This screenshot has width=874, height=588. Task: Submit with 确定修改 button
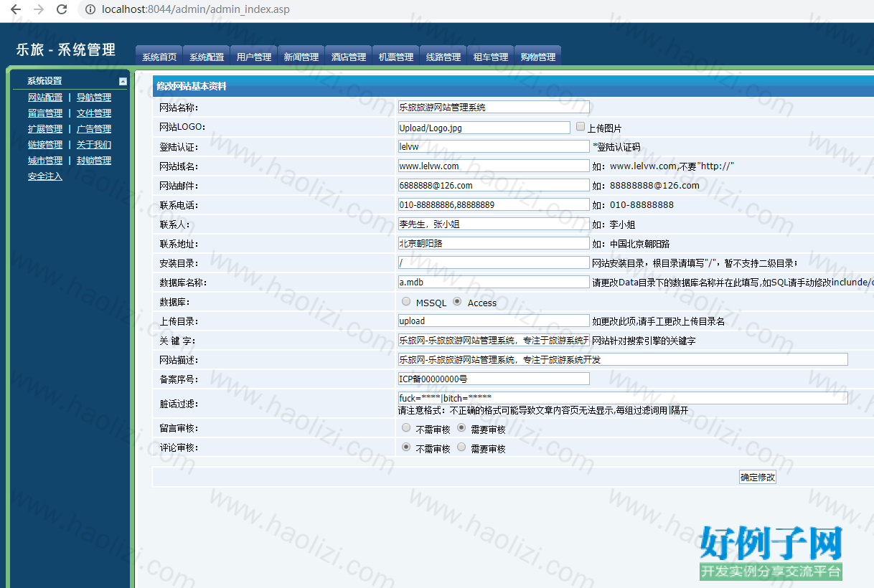(758, 478)
